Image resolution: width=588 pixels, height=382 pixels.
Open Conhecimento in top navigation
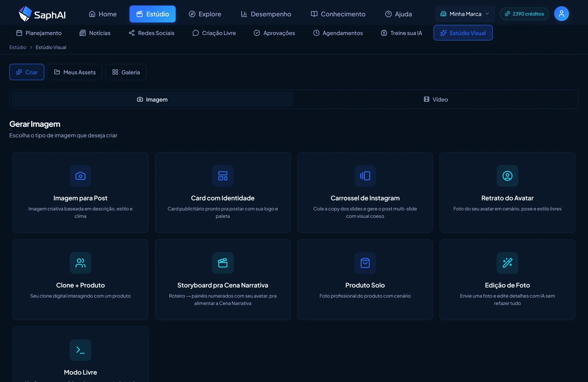click(338, 14)
